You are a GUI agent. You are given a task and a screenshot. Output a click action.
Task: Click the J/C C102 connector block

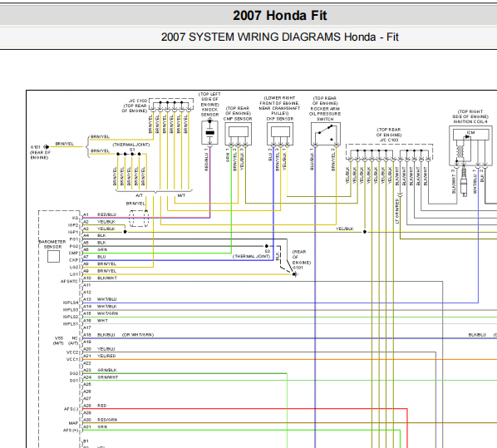pyautogui.click(x=171, y=105)
